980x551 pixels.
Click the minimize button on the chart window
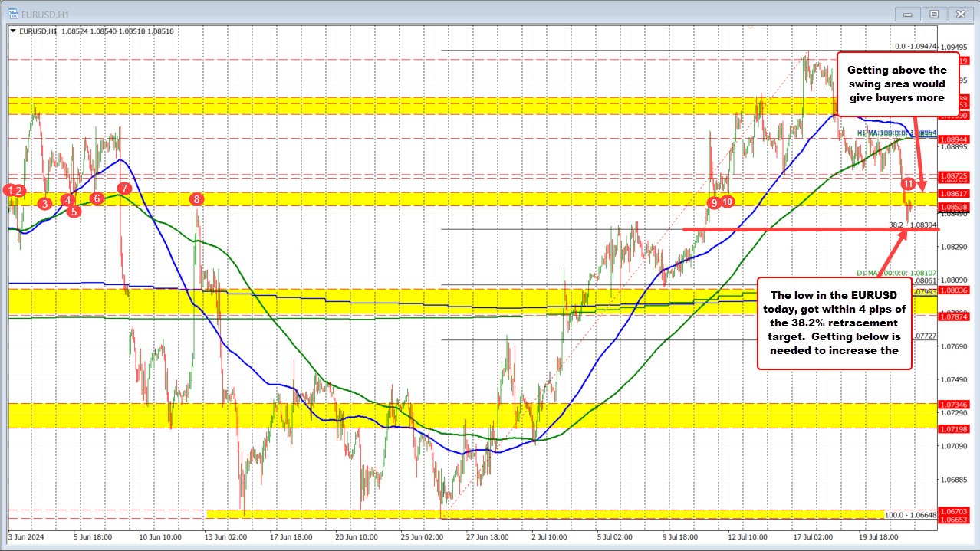pyautogui.click(x=907, y=13)
